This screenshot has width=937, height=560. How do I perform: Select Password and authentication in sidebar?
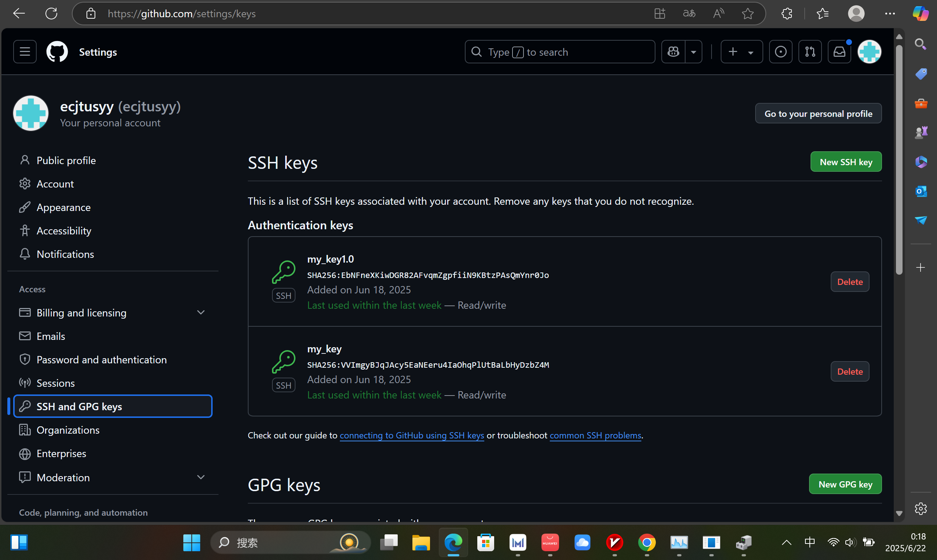(x=102, y=359)
